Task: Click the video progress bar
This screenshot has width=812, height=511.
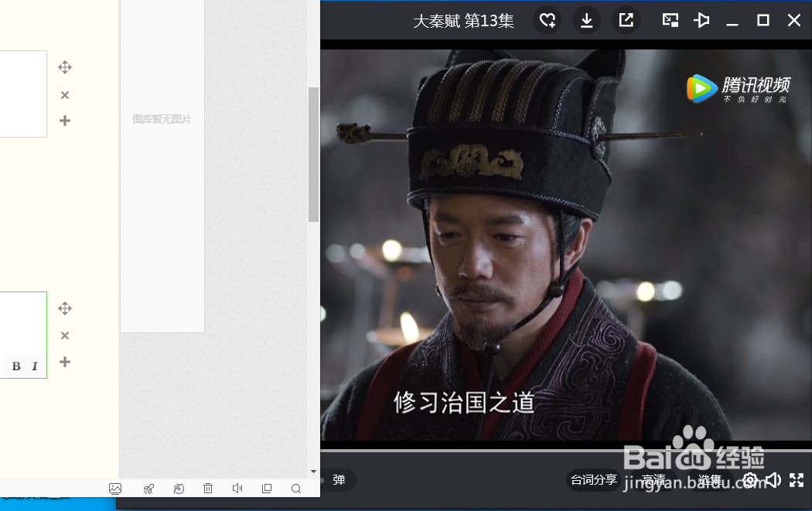Action: [566, 451]
